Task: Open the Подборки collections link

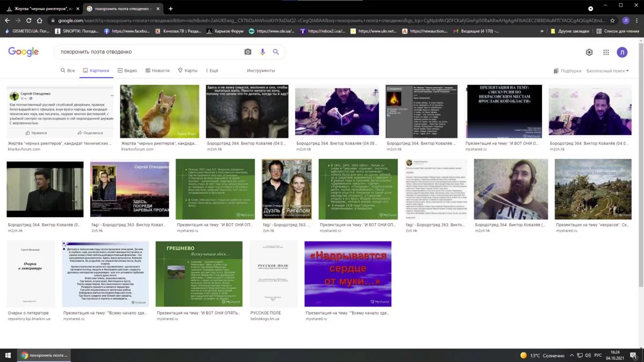Action: point(567,71)
